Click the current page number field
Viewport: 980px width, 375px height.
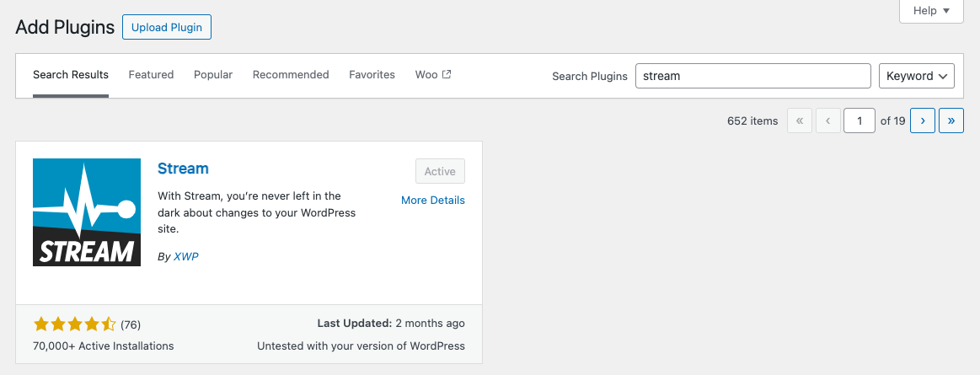(x=860, y=121)
